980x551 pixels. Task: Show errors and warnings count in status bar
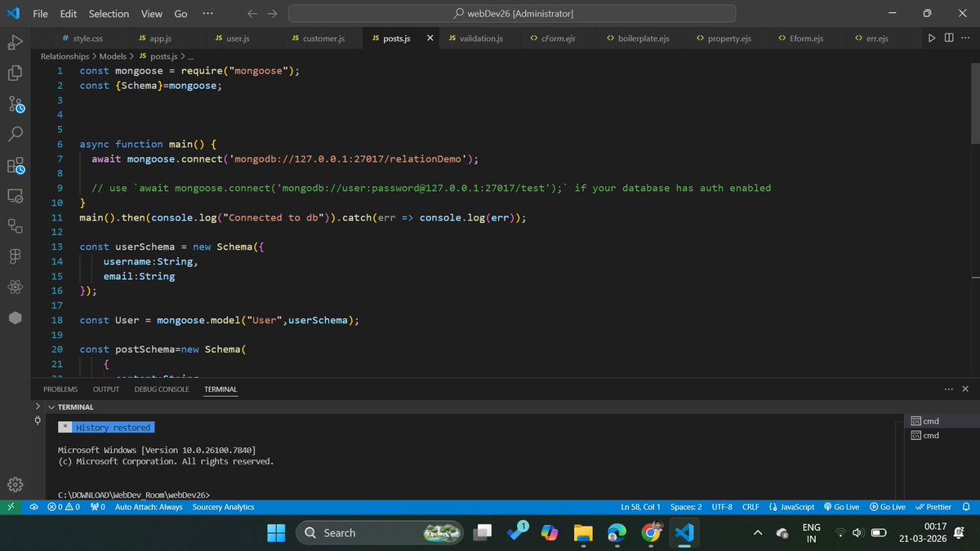[x=64, y=507]
